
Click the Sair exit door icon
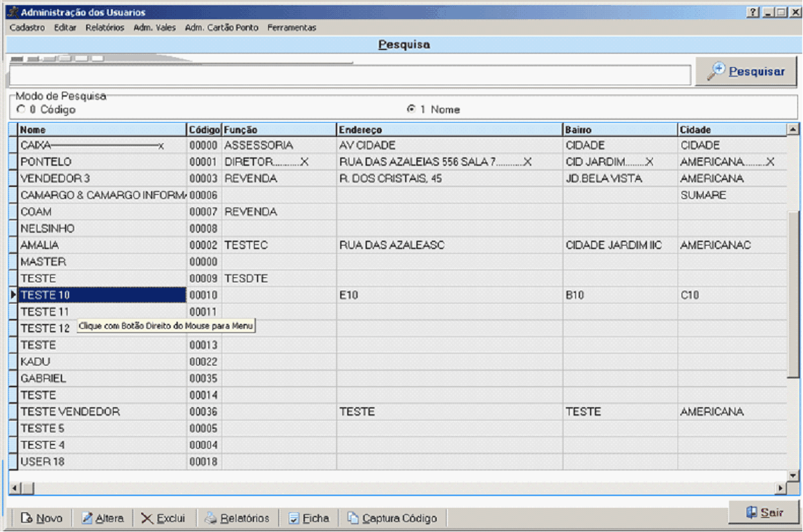[x=751, y=512]
